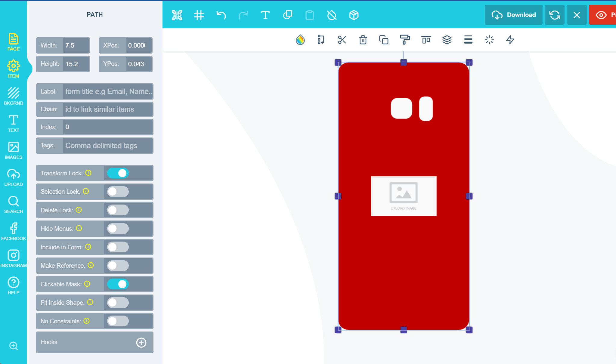Paste from the clipboard icon

[x=310, y=15]
